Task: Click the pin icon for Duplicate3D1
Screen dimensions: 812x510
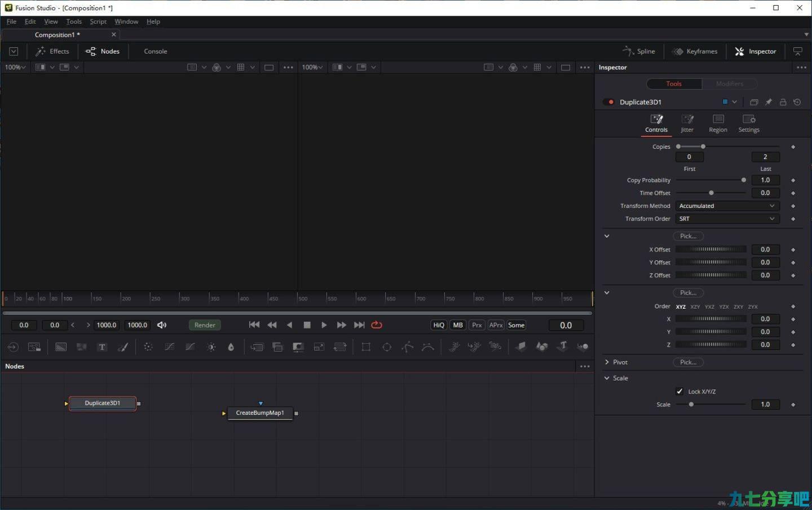Action: (x=768, y=102)
